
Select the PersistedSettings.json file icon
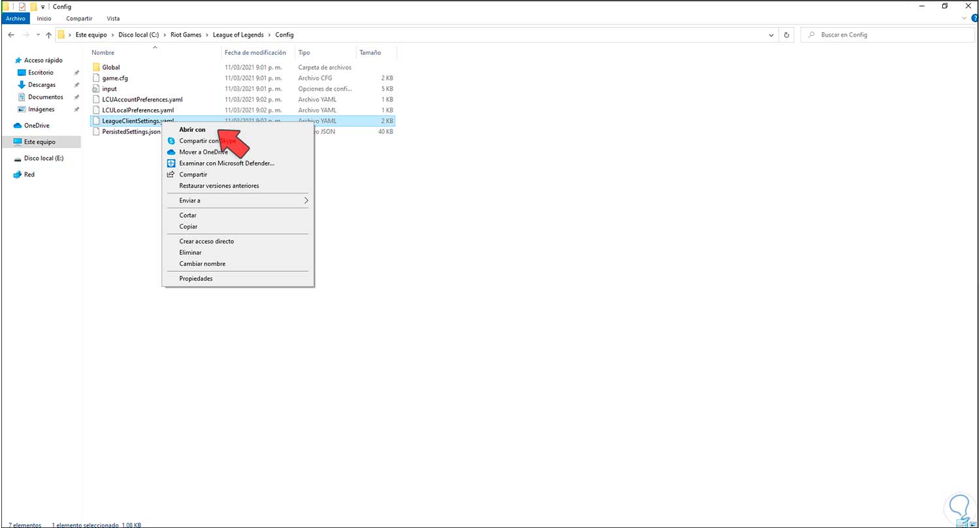[x=96, y=131]
